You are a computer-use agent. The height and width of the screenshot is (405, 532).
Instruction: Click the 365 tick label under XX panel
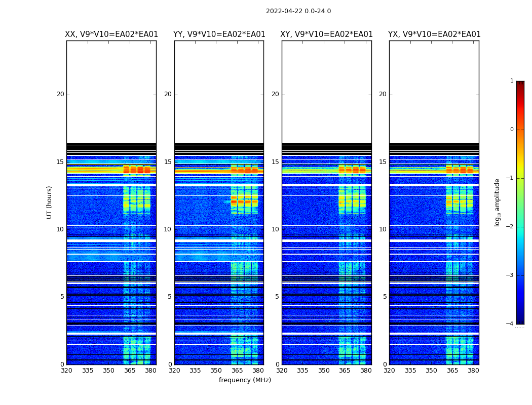pos(130,371)
